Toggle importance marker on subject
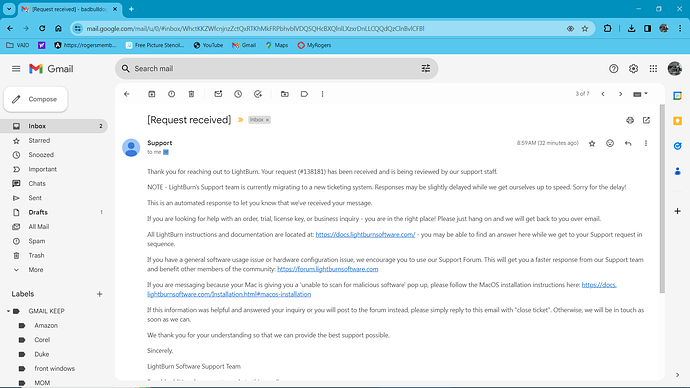The image size is (690, 388). point(240,120)
